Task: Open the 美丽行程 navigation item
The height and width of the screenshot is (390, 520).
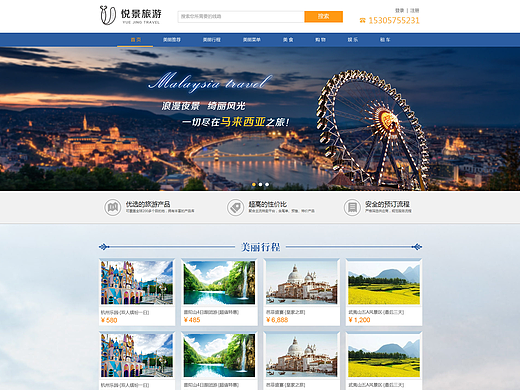Action: coord(212,40)
